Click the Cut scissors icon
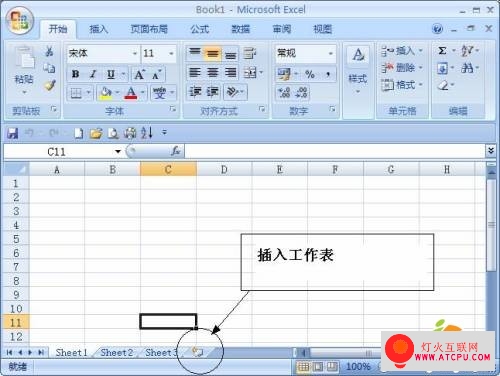 pyautogui.click(x=49, y=51)
